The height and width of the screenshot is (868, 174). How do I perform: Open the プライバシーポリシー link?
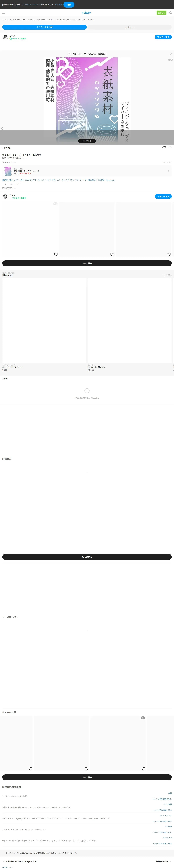32,5
